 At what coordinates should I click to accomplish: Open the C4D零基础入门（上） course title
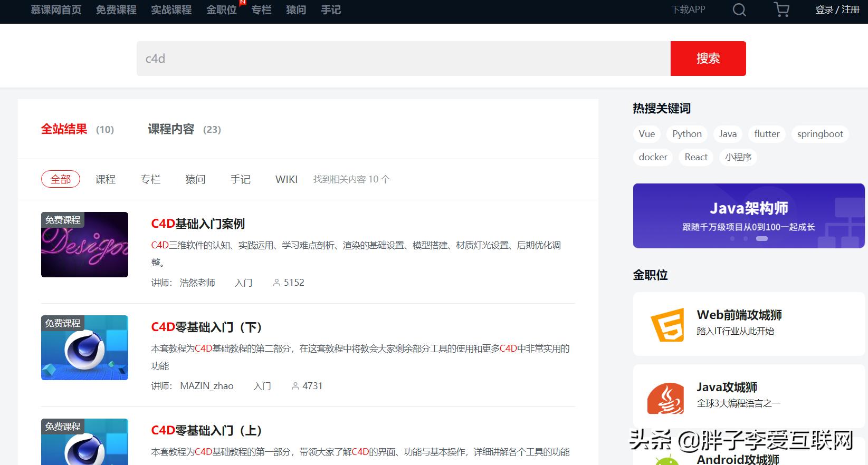pos(207,430)
